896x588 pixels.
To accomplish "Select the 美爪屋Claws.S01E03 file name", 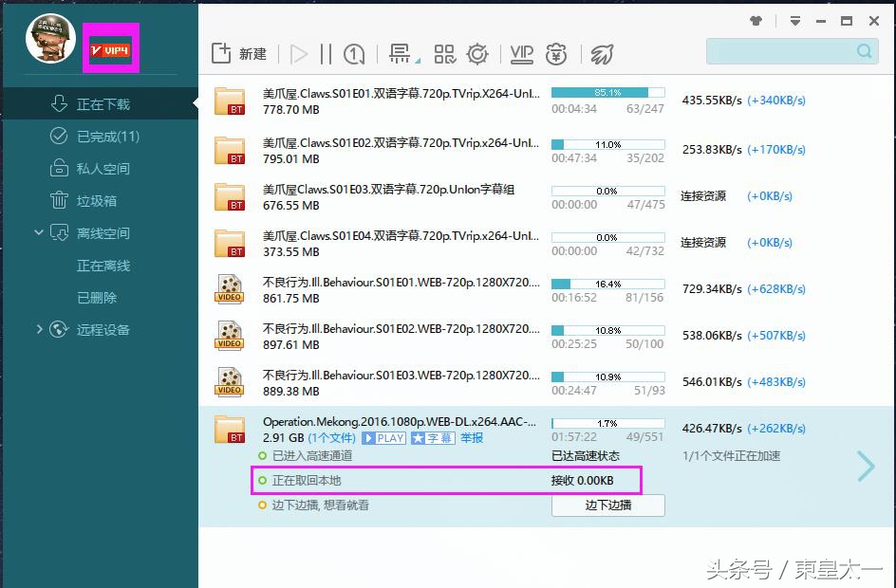I will (x=388, y=189).
